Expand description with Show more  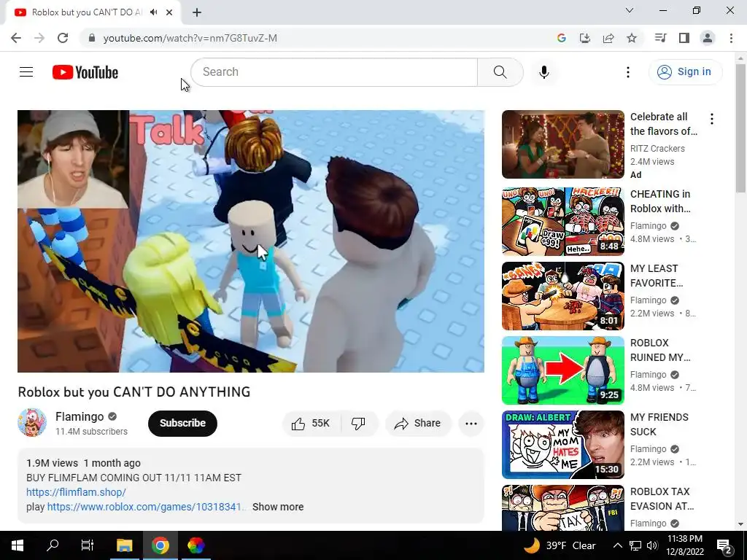(278, 507)
